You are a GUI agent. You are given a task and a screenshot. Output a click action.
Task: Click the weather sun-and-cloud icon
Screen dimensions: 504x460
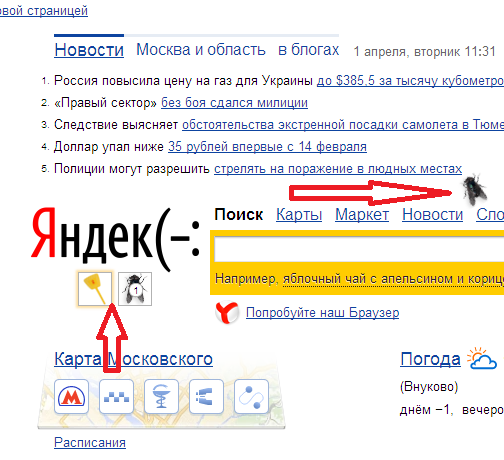[482, 358]
